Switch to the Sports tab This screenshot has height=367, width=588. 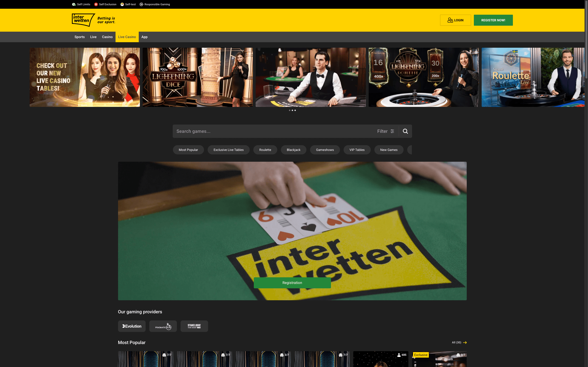79,37
